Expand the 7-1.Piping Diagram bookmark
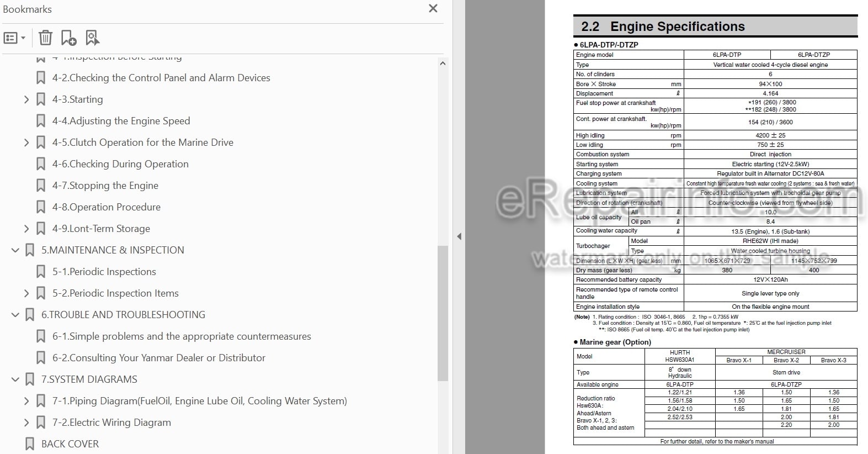 pos(26,401)
